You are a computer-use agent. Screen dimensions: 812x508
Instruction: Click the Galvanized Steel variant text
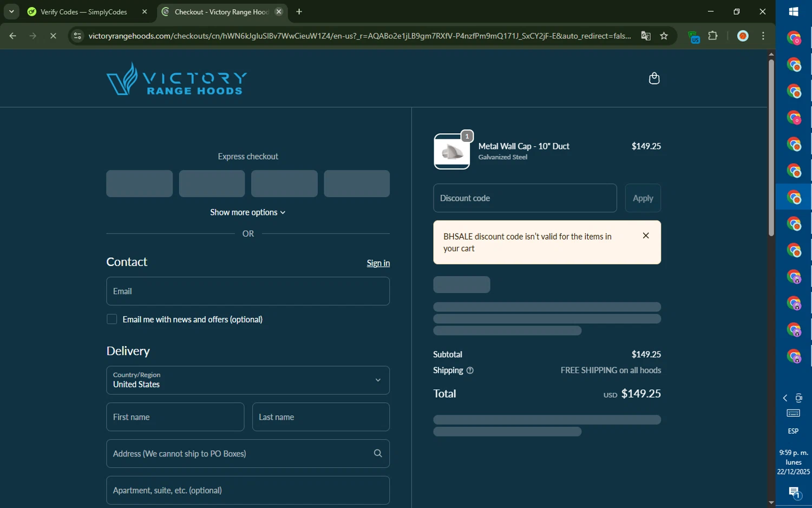[502, 157]
